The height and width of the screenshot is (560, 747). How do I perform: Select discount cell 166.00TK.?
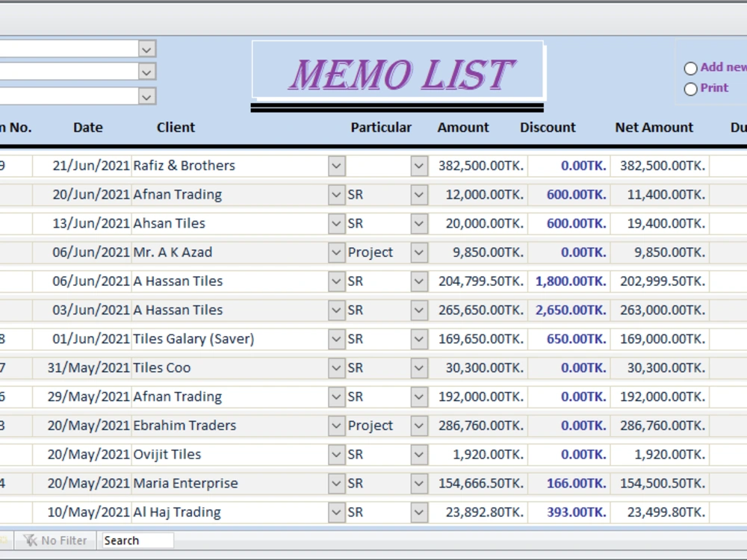568,483
